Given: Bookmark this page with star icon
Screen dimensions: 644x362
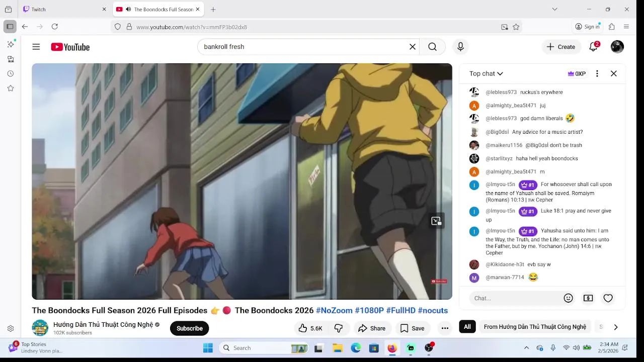Looking at the screenshot, I should point(516,27).
